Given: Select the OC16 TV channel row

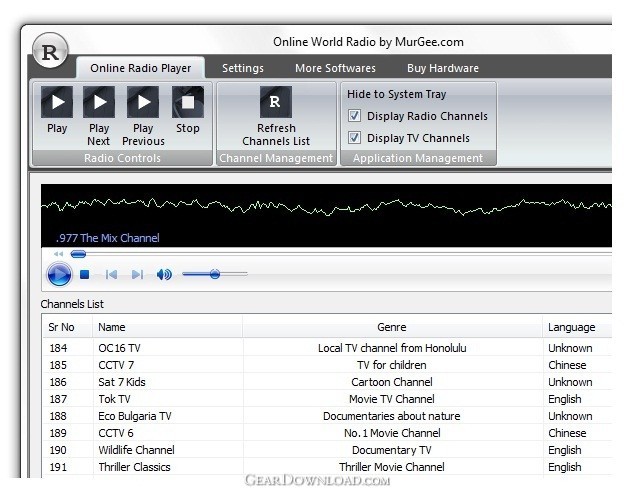Looking at the screenshot, I should [x=327, y=348].
